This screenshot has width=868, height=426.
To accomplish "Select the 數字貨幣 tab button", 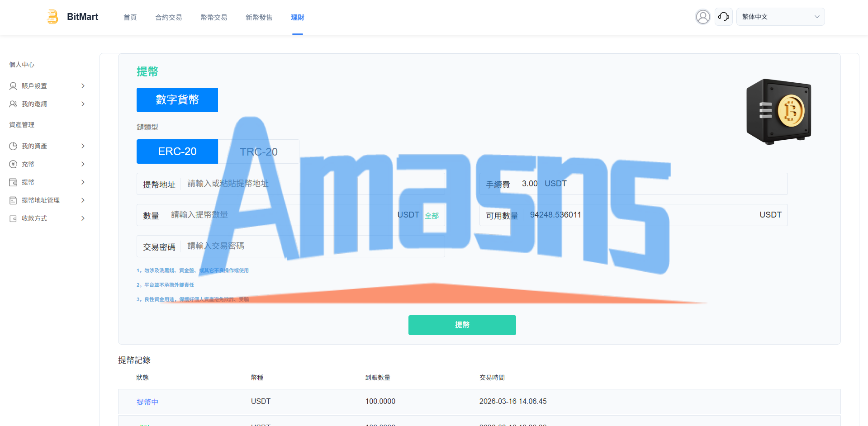I will click(x=177, y=100).
